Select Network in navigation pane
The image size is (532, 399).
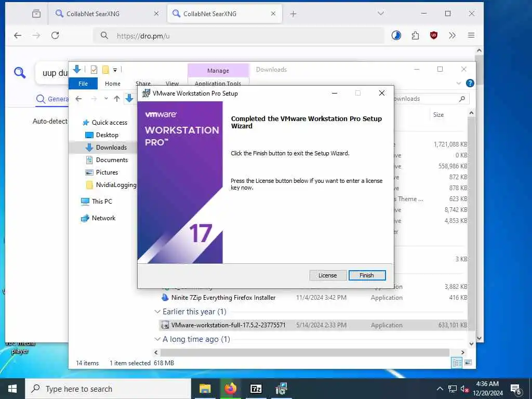coord(103,218)
